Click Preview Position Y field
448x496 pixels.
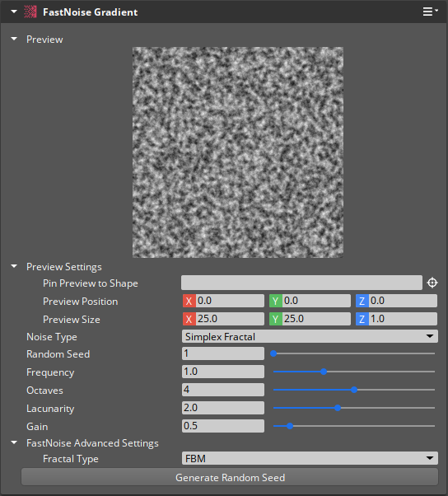pyautogui.click(x=316, y=301)
